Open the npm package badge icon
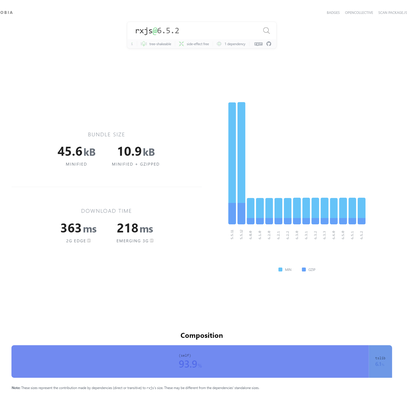The image size is (407, 407). coord(258,44)
